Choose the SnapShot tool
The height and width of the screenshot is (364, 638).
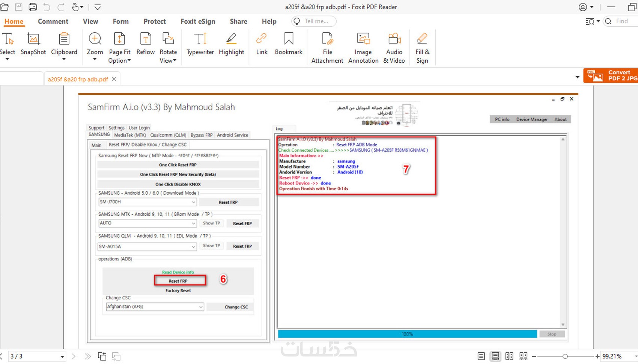tap(33, 44)
